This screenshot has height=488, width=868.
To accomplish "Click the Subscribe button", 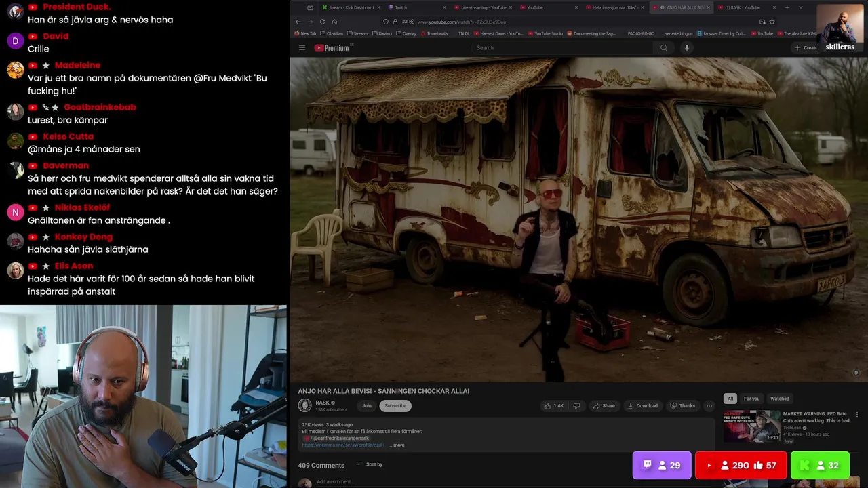I will coord(395,405).
